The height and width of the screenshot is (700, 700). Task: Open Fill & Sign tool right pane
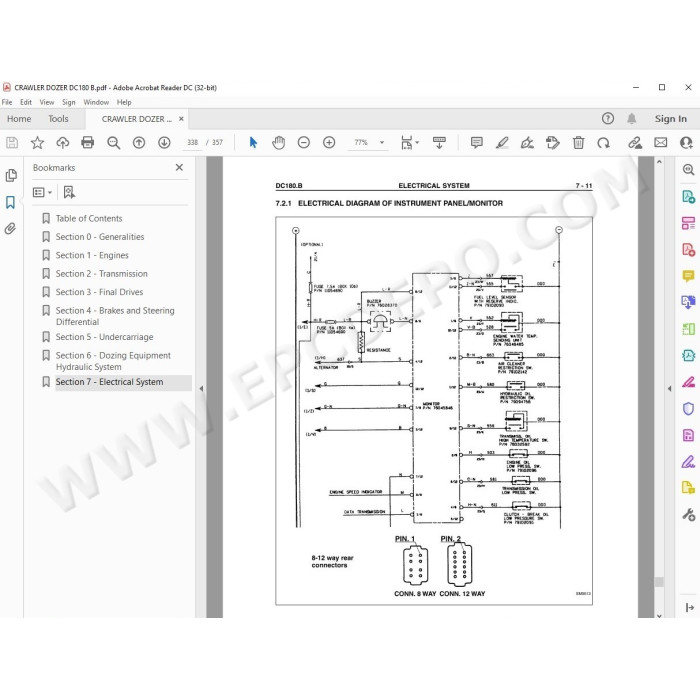click(x=688, y=461)
